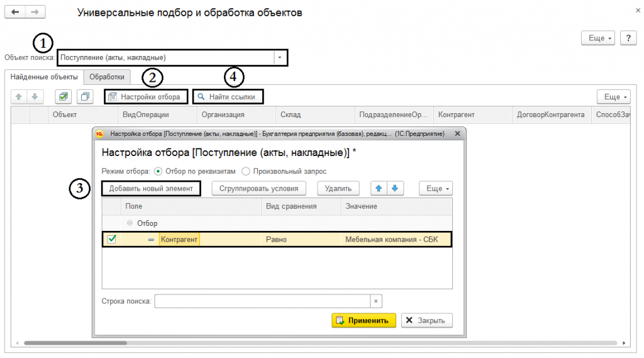644x358 pixels.
Task: Click the Организация column header
Action: point(236,115)
